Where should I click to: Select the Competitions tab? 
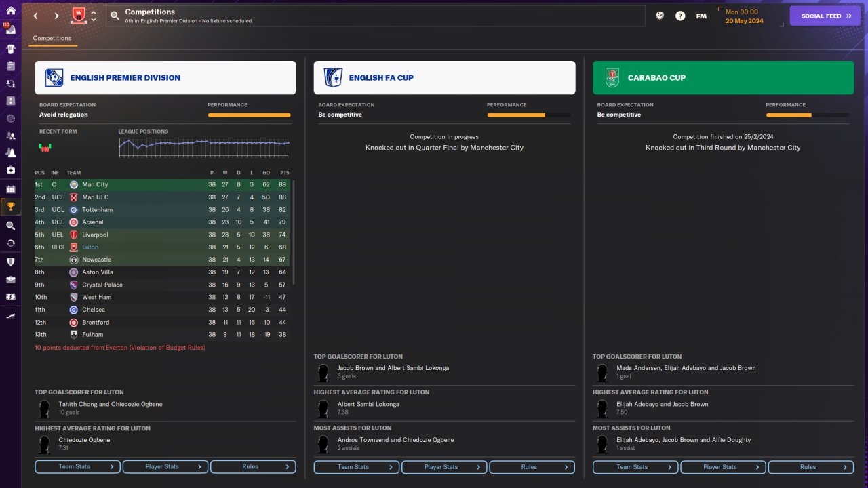[x=52, y=39]
